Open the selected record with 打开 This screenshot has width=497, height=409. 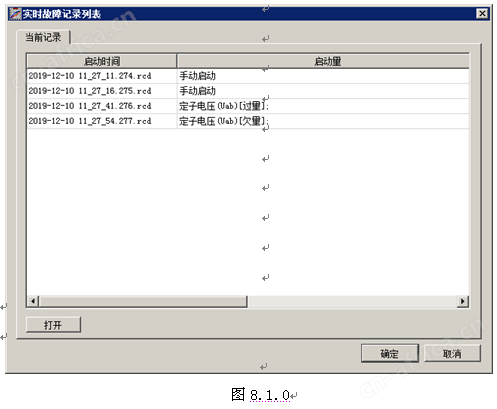click(x=53, y=325)
